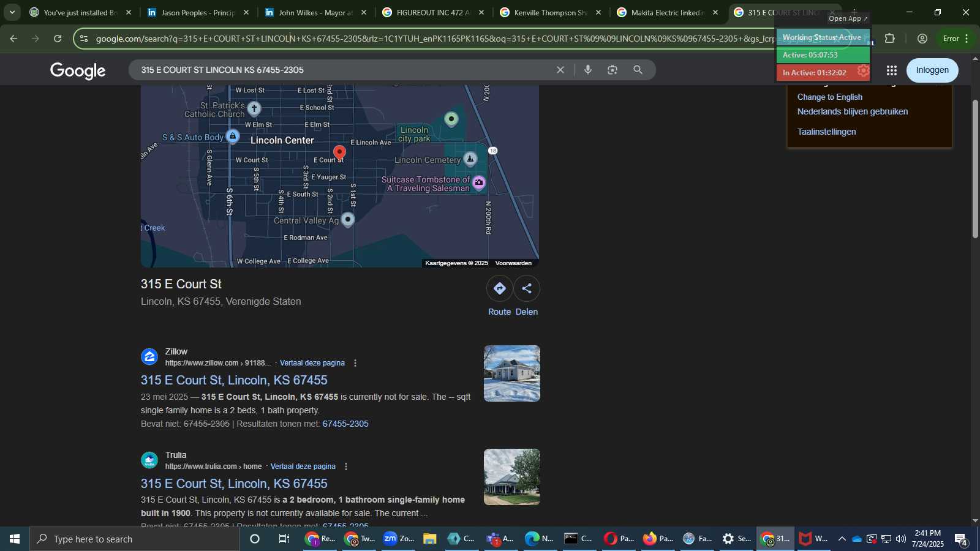Screen dimensions: 980x551
Task: Open the notification center icon
Action: (961, 539)
